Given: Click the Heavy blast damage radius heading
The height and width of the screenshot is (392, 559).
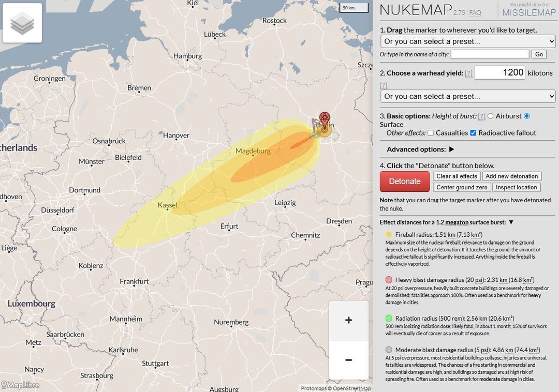Looking at the screenshot, I should coord(465,280).
